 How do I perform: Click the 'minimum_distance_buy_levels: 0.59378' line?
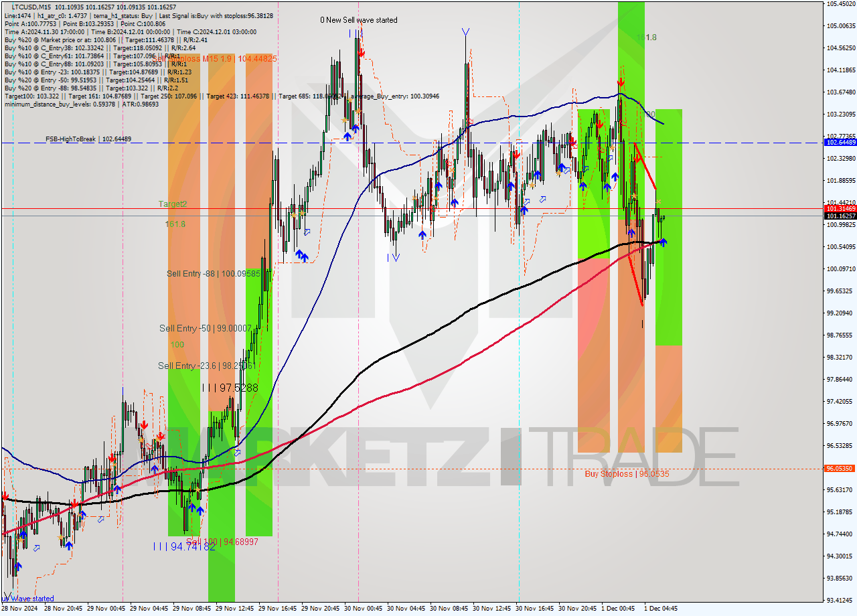82,104
